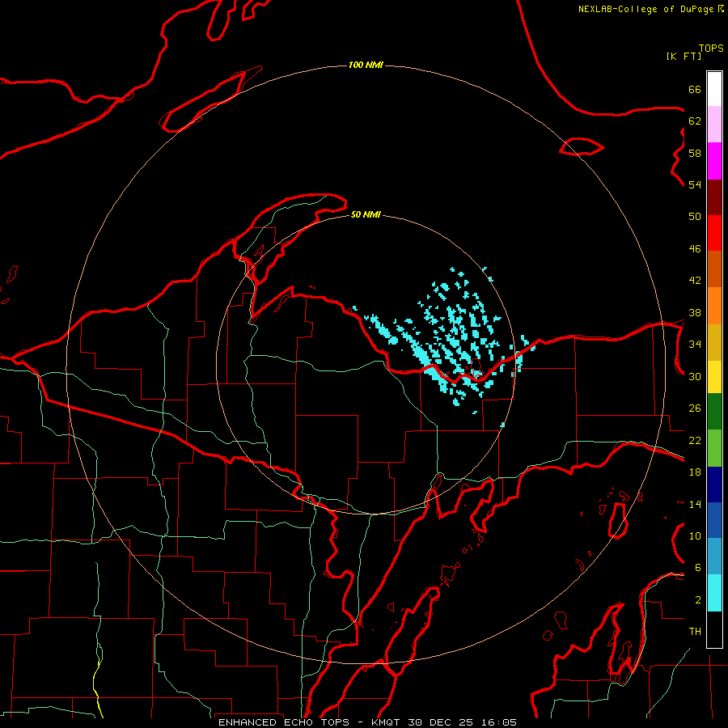
Task: Click the "26" scale value
Action: (695, 408)
